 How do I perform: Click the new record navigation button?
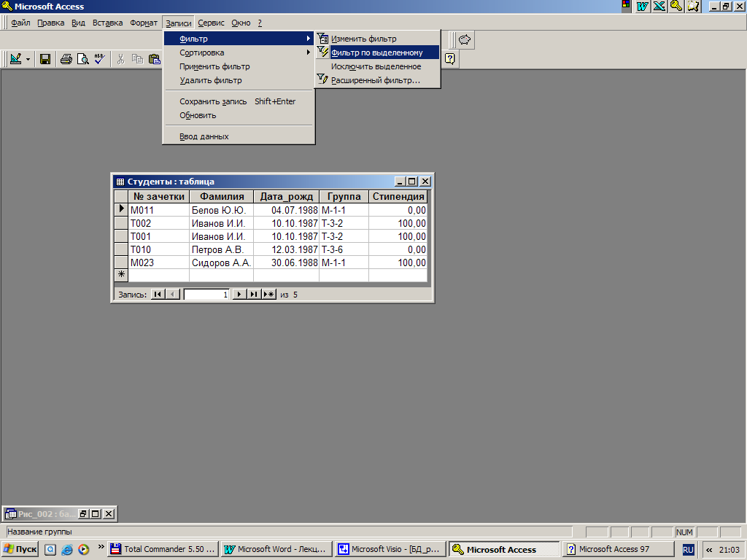[269, 295]
